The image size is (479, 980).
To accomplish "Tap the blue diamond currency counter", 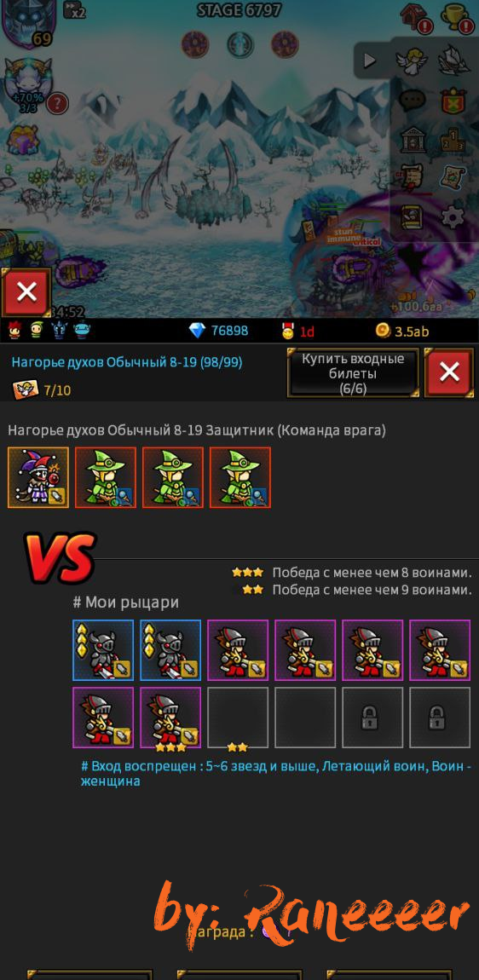I will 219,331.
